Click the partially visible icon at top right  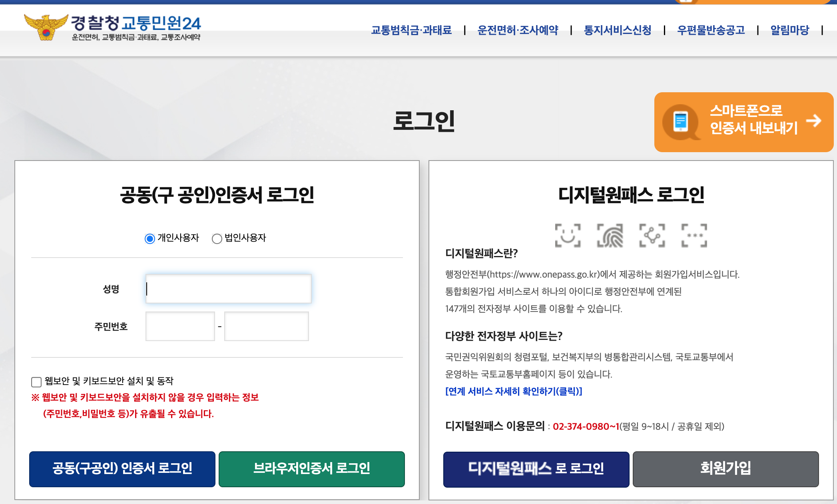(686, 2)
